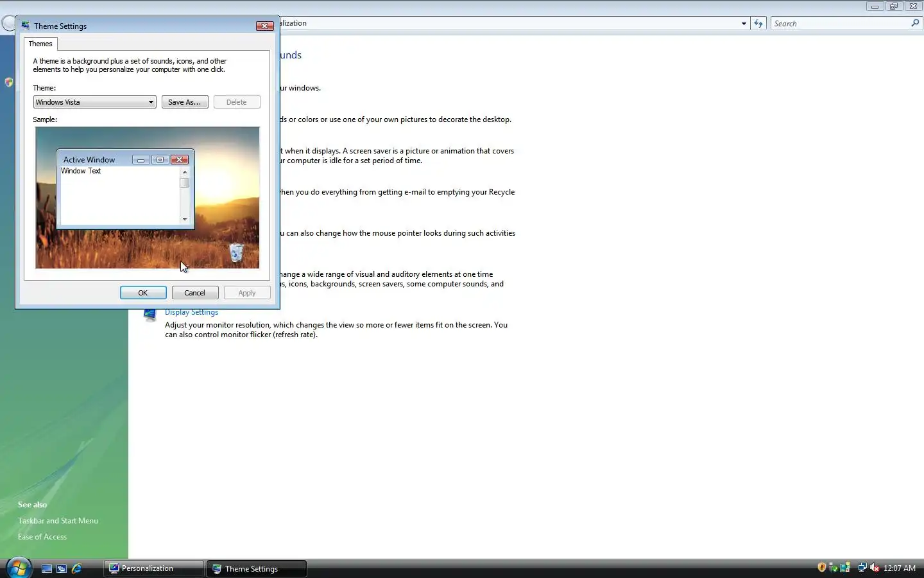Click the search magnifier icon
The image size is (924, 578).
pyautogui.click(x=915, y=23)
